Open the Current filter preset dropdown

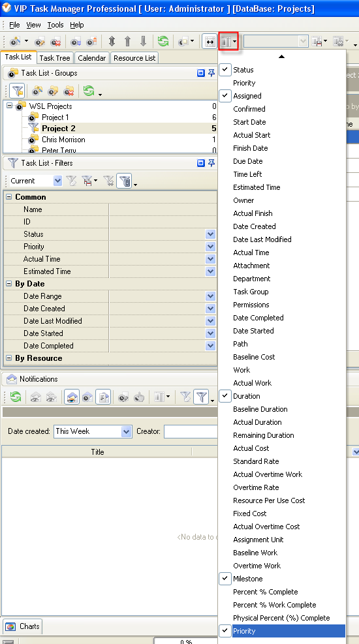pyautogui.click(x=57, y=181)
